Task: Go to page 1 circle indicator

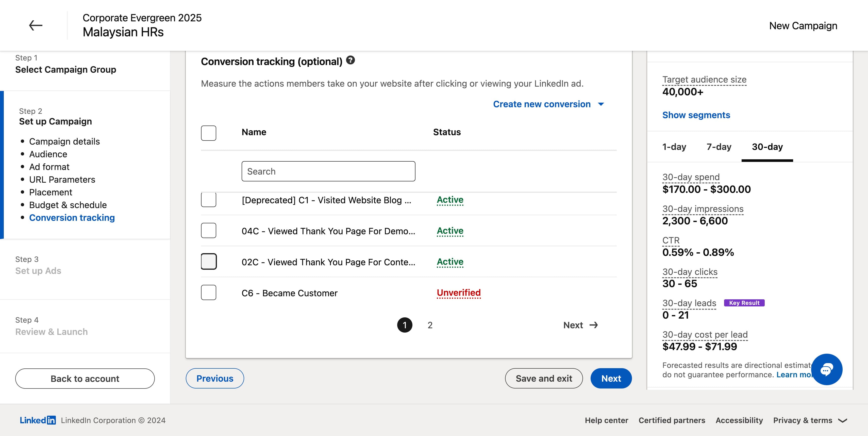Action: [x=405, y=325]
